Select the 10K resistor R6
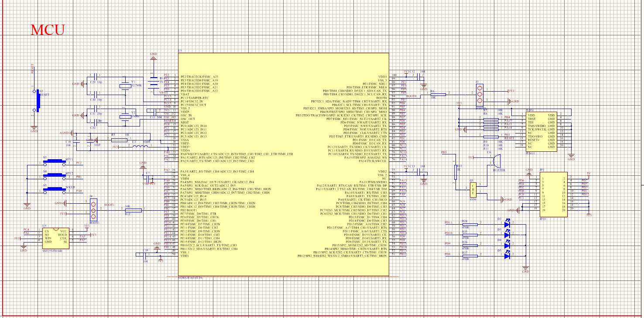 point(438,94)
